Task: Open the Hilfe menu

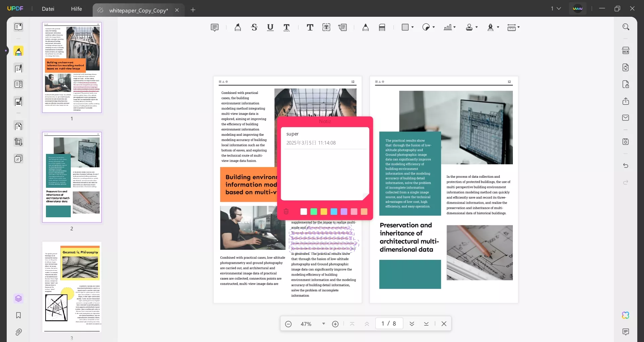Action: click(x=76, y=9)
